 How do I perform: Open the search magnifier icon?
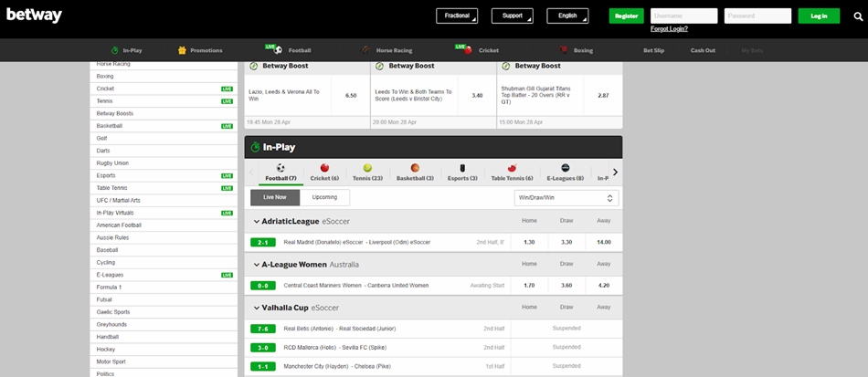858,16
